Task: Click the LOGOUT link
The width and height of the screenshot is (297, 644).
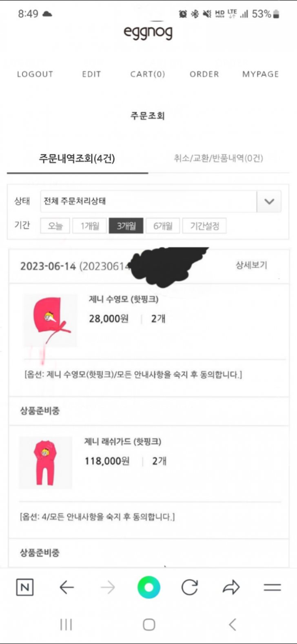Action: point(35,74)
